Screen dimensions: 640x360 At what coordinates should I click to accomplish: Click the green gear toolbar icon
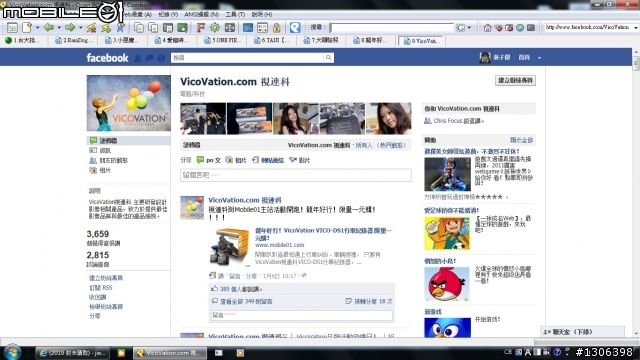(x=215, y=27)
